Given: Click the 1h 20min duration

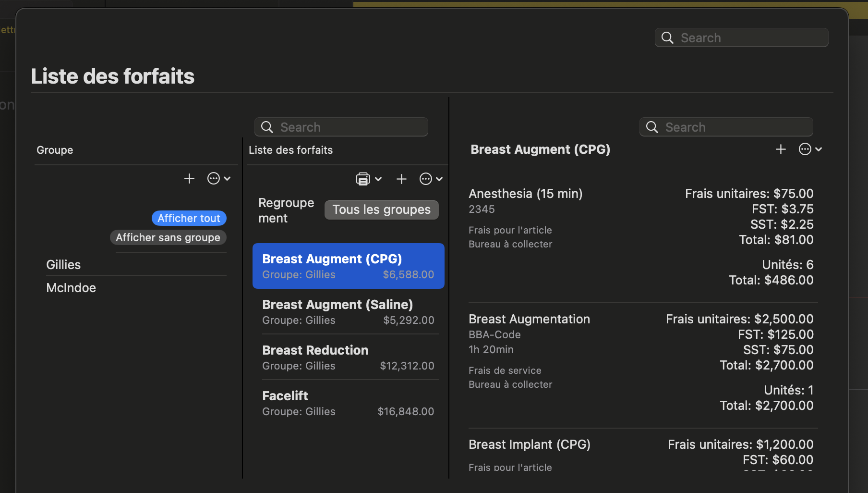Looking at the screenshot, I should (x=491, y=349).
